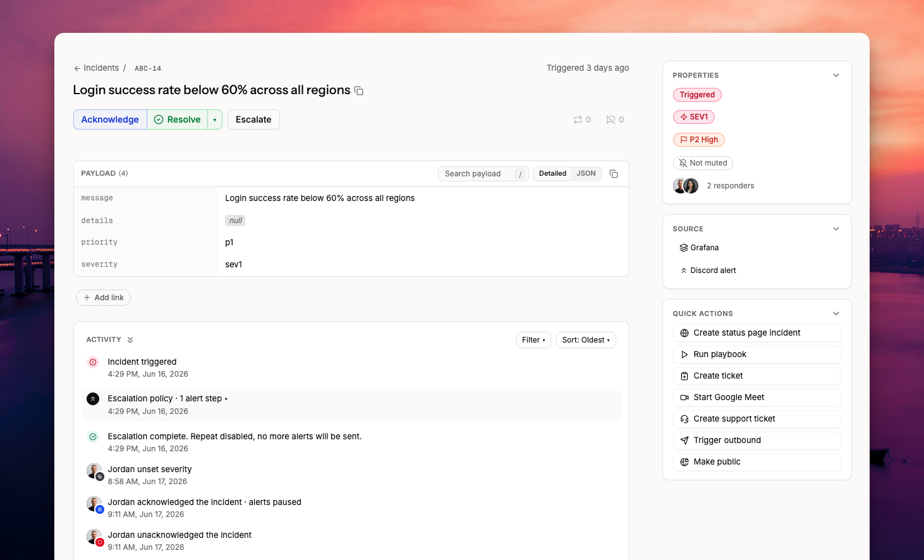Click the Discord alert chevrons icon
This screenshot has width=924, height=560.
[683, 271]
